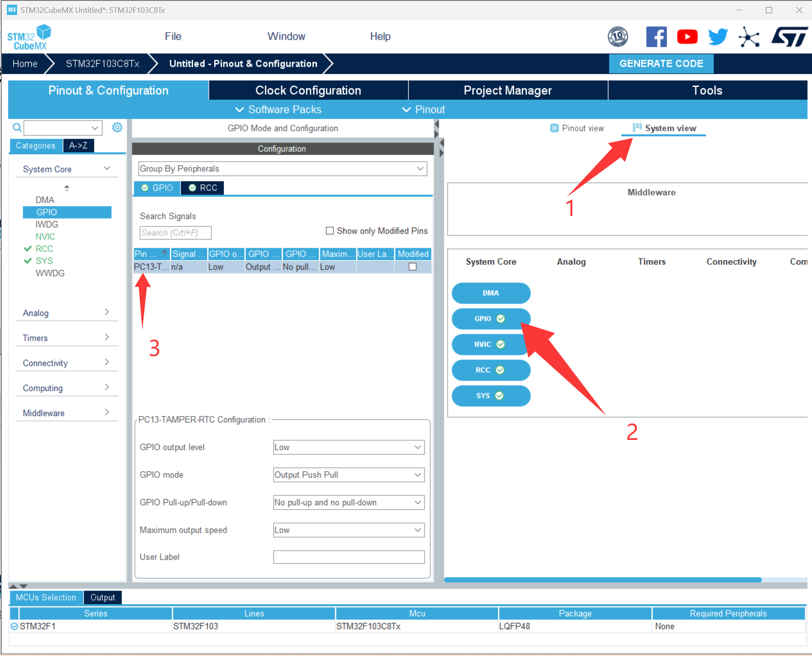Click the ST logo icon
This screenshot has height=656, width=812.
pyautogui.click(x=789, y=37)
